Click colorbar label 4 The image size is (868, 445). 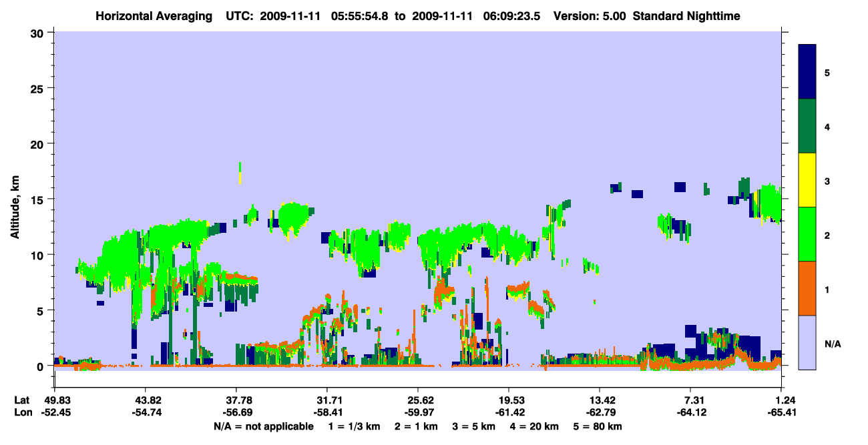coord(827,126)
